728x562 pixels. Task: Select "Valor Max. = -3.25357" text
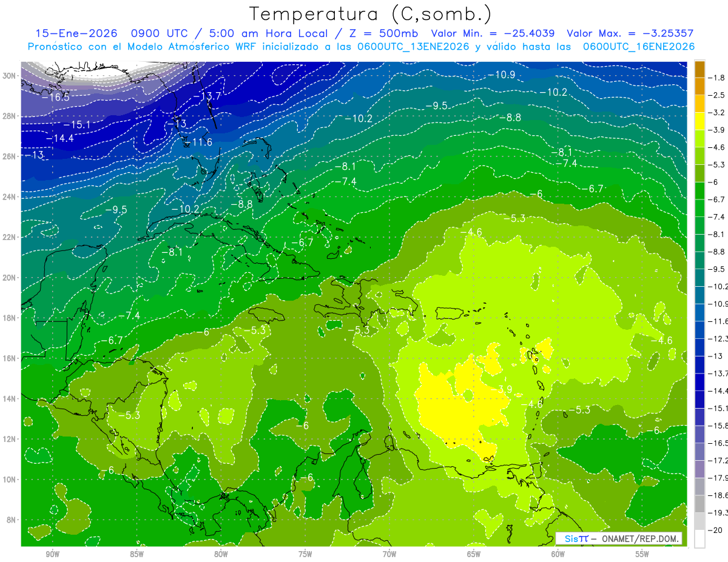tap(630, 34)
